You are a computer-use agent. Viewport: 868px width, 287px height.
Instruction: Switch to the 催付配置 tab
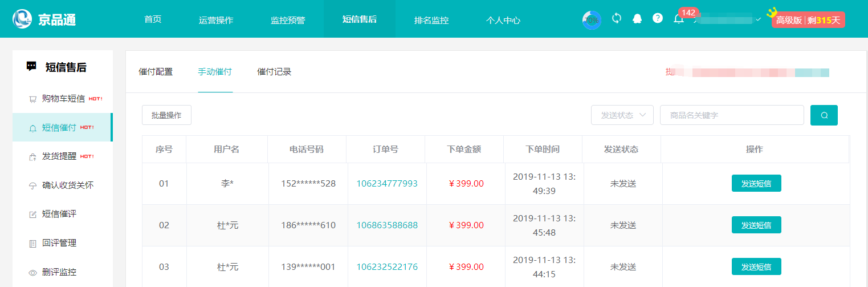(x=156, y=72)
